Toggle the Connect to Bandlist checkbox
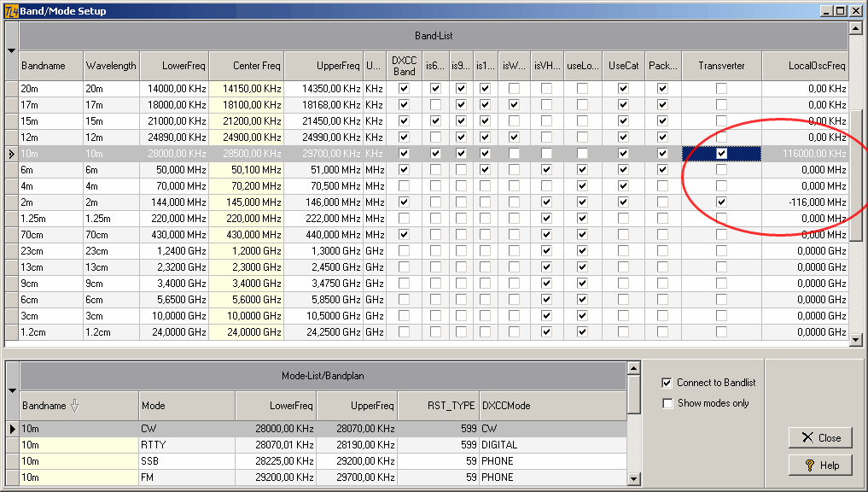 click(667, 383)
